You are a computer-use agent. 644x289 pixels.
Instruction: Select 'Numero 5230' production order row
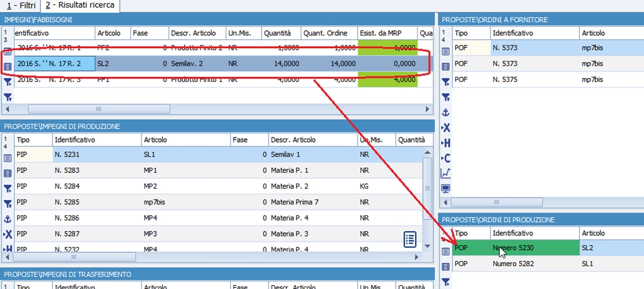(549, 248)
